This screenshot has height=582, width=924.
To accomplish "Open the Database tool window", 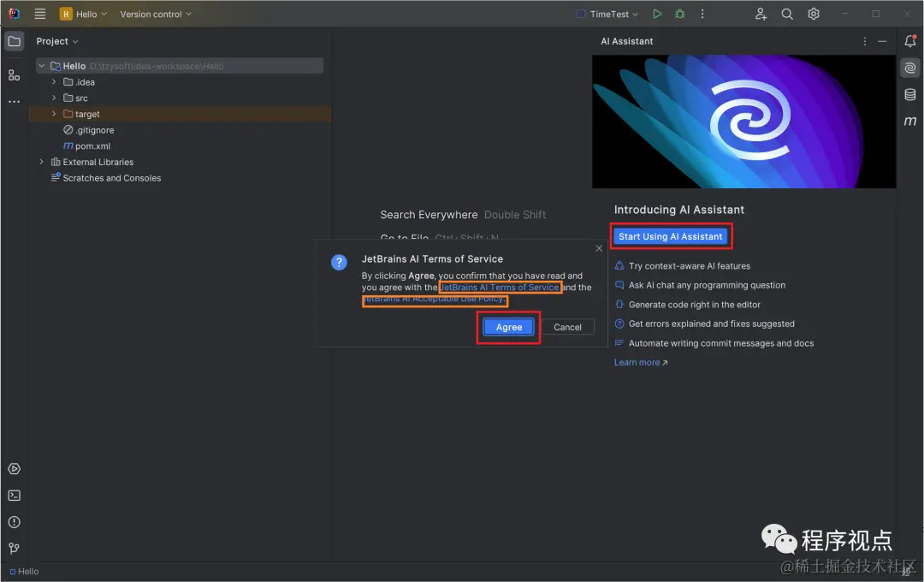I will (x=909, y=95).
